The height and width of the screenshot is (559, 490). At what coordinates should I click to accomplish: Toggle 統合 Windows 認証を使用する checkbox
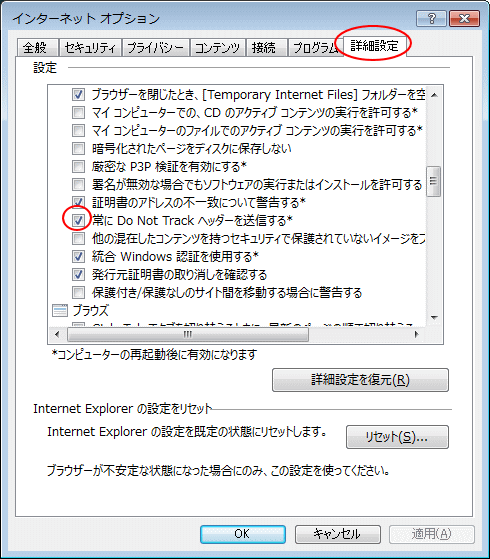(x=78, y=256)
